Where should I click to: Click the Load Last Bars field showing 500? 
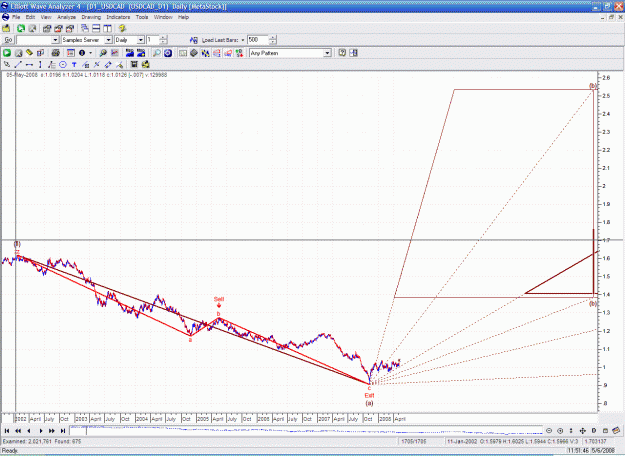[258, 40]
